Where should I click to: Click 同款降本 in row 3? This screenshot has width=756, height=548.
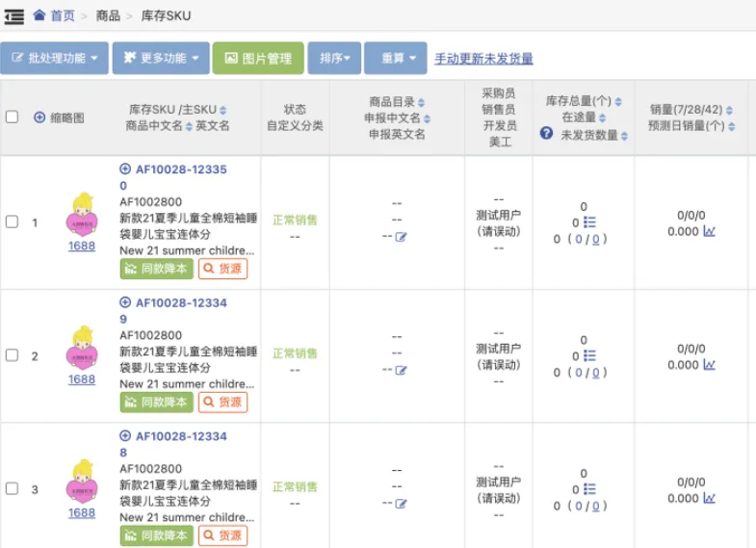(157, 535)
